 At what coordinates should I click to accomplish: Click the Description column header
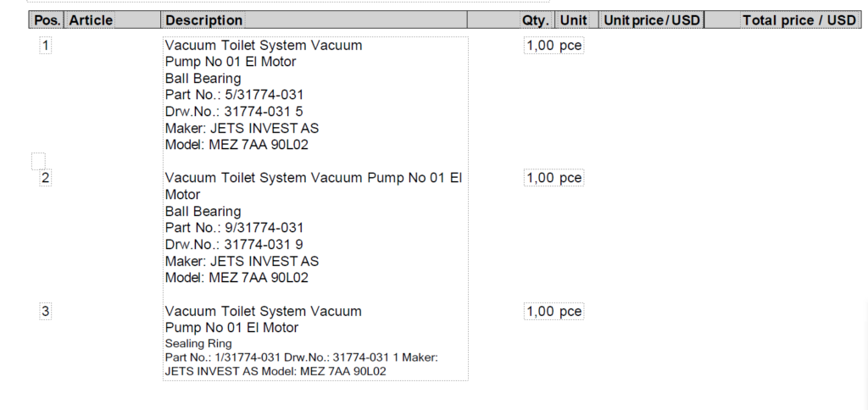[x=203, y=20]
